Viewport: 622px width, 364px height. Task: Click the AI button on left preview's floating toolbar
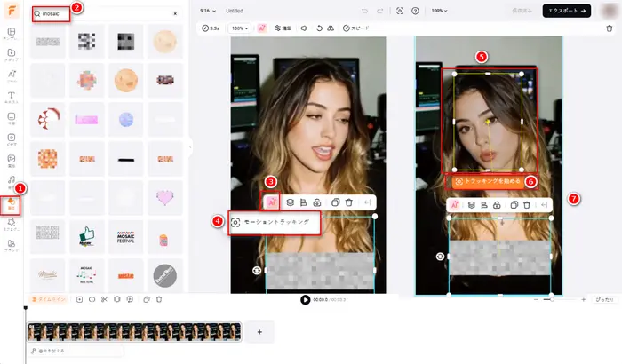(x=272, y=202)
